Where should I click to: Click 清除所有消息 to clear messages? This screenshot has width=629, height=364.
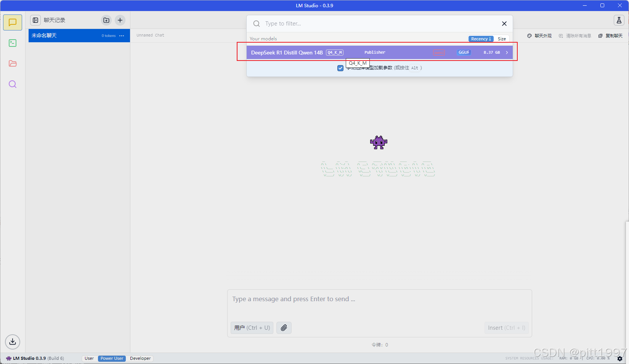[575, 36]
